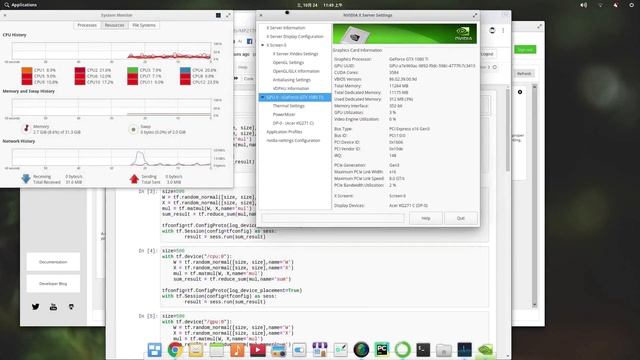Viewport: 640px width, 360px height.
Task: Click the Quit button in NVIDIA Settings
Action: (461, 218)
